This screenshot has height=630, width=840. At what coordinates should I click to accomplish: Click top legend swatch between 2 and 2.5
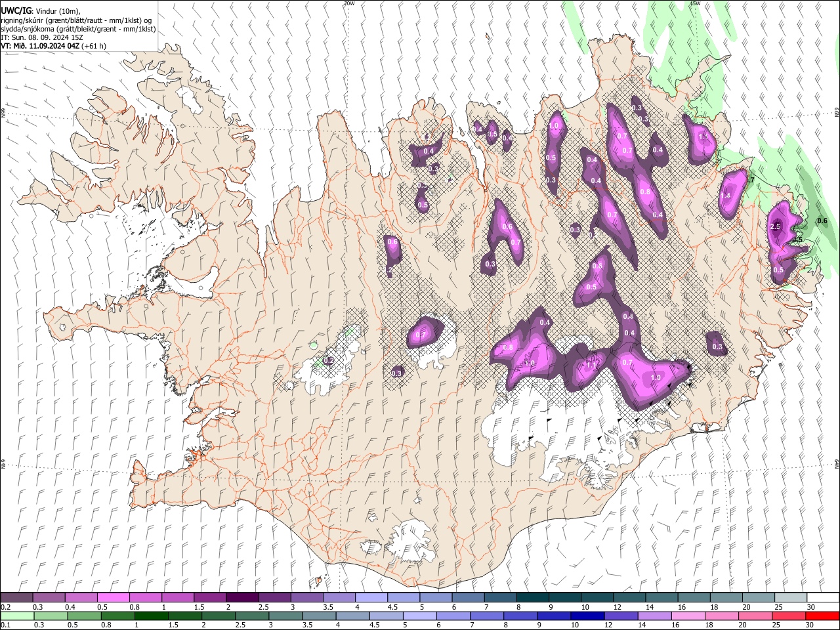(x=242, y=597)
